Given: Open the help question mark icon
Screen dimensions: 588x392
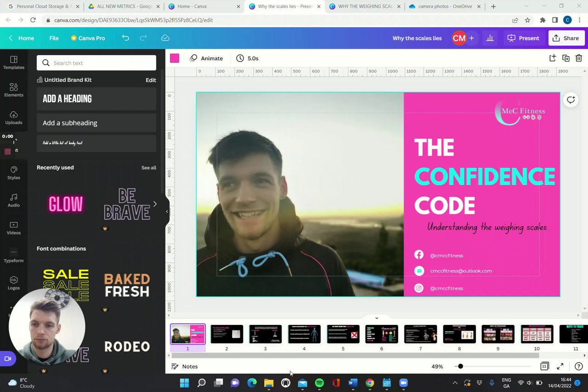Looking at the screenshot, I should point(578,366).
